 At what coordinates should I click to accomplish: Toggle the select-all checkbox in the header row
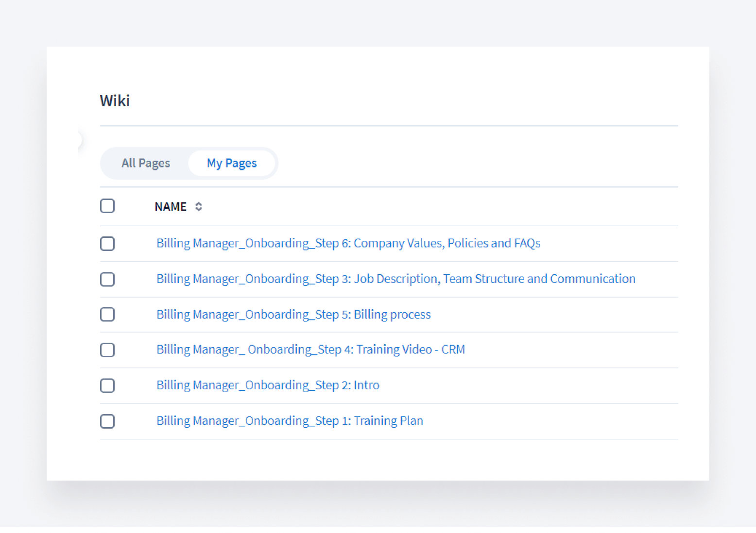coord(107,206)
